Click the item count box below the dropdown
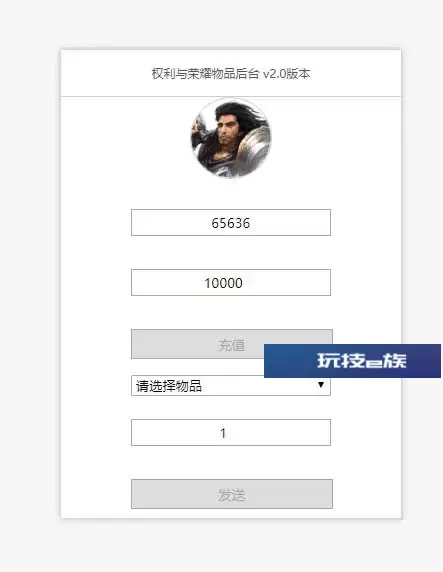The width and height of the screenshot is (443, 572). (231, 432)
